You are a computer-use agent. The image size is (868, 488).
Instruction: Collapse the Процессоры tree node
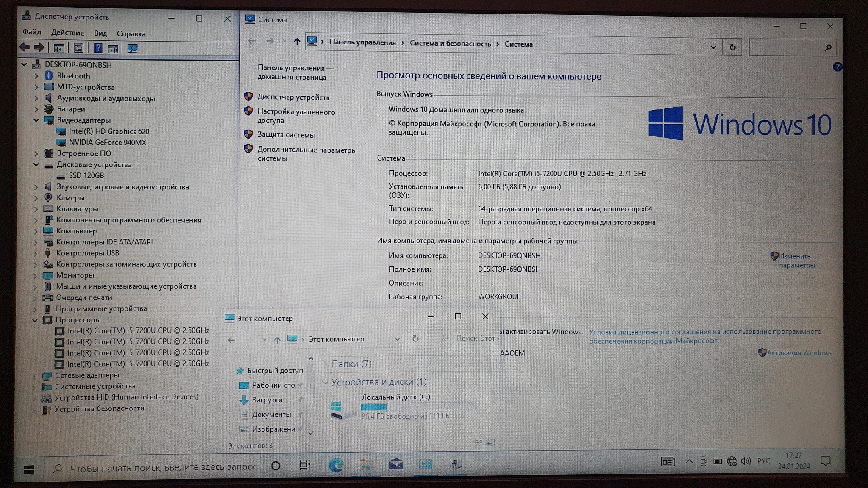tap(35, 320)
